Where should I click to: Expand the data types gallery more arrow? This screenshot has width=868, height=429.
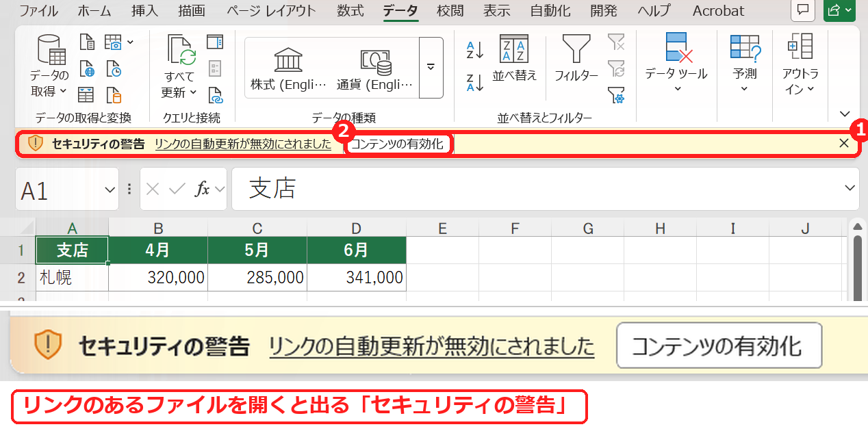431,67
